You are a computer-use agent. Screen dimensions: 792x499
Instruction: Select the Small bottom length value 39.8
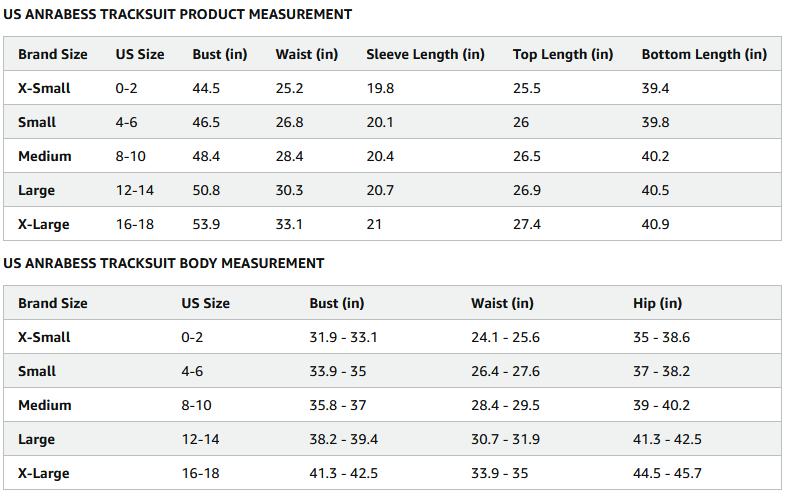[655, 122]
